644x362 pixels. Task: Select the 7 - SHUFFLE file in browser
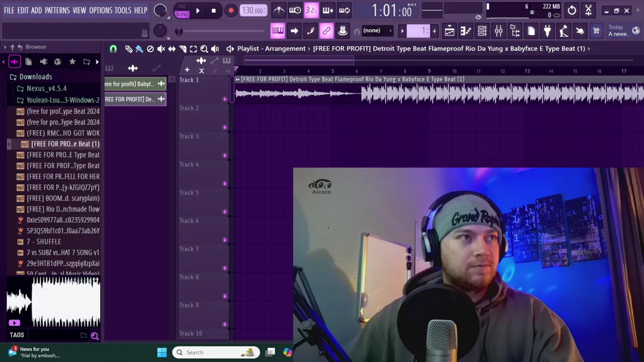point(44,242)
